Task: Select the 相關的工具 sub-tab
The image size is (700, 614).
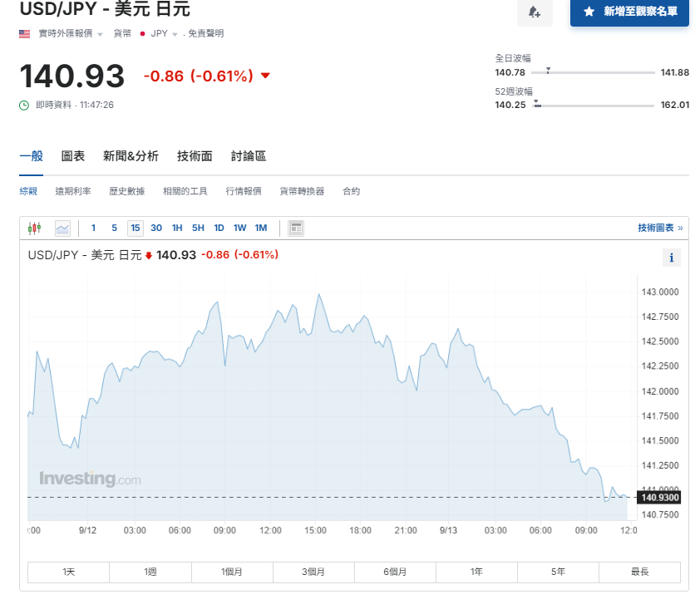Action: [x=185, y=191]
